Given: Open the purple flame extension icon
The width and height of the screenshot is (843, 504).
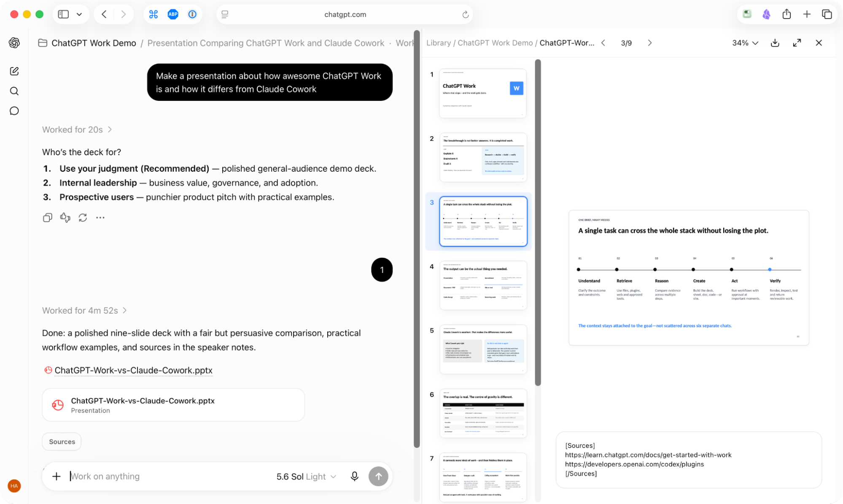Looking at the screenshot, I should (766, 14).
